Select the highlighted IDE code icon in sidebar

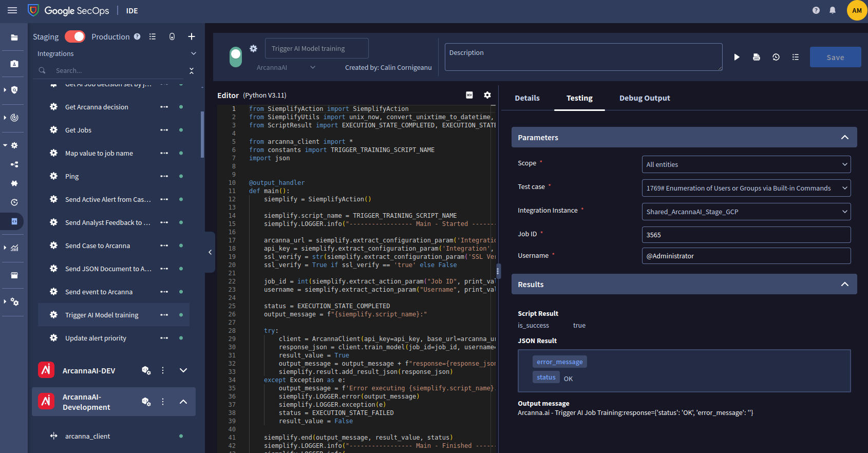(x=14, y=221)
